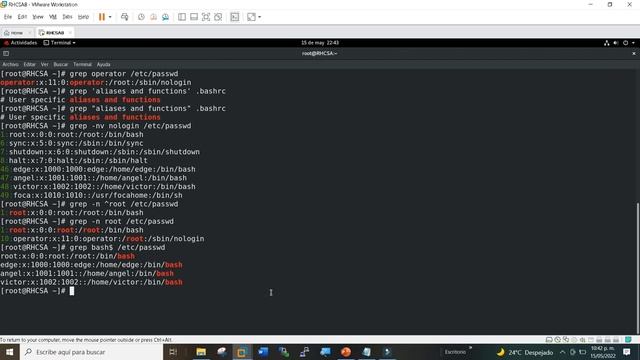
Task: Click the GNOME power icon in top bar
Action: click(625, 42)
